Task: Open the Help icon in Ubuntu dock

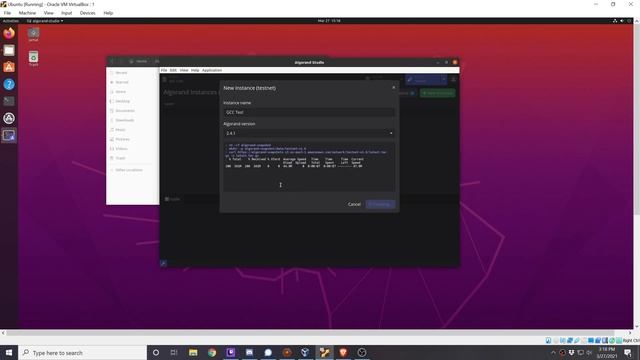Action: [x=9, y=84]
